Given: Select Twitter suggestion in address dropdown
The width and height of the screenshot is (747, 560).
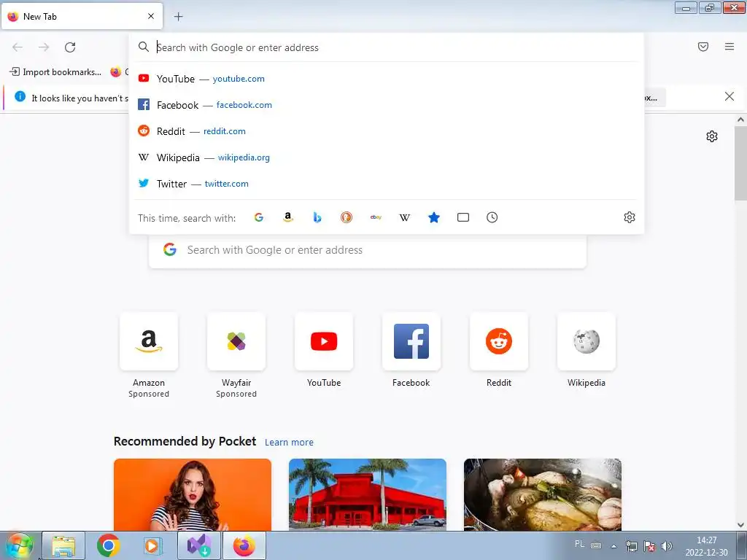Looking at the screenshot, I should (387, 183).
